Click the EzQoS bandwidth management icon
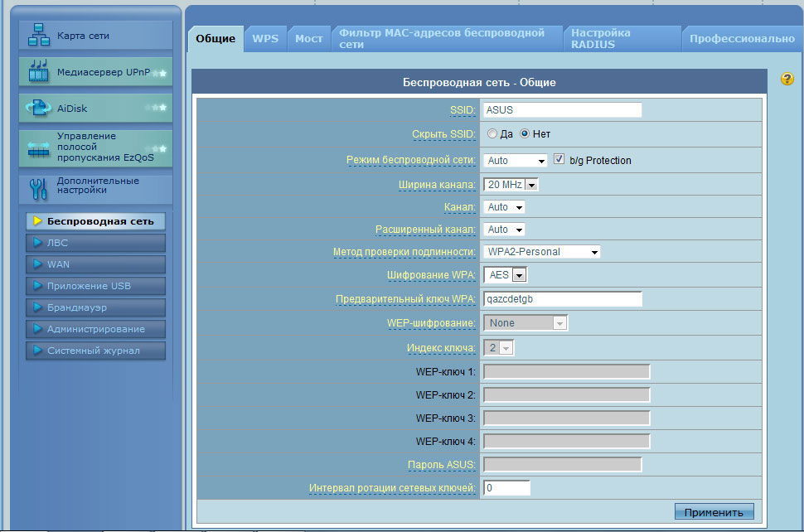 tap(39, 148)
